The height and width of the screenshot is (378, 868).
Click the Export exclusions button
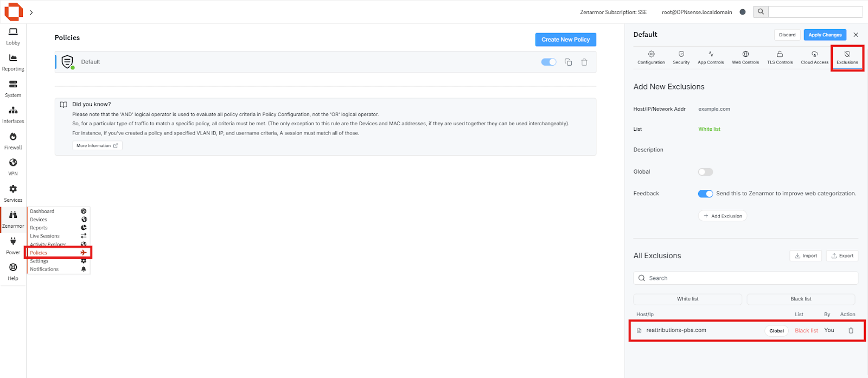click(842, 256)
